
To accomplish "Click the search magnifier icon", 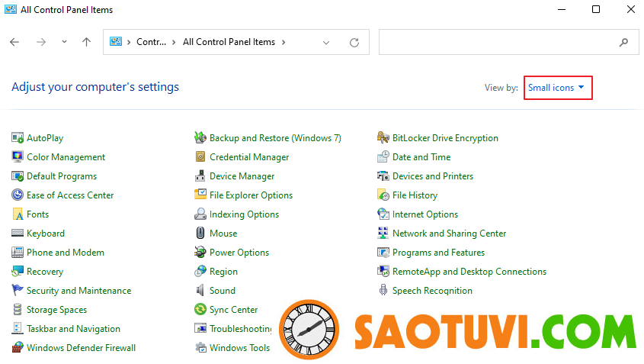I will click(623, 42).
